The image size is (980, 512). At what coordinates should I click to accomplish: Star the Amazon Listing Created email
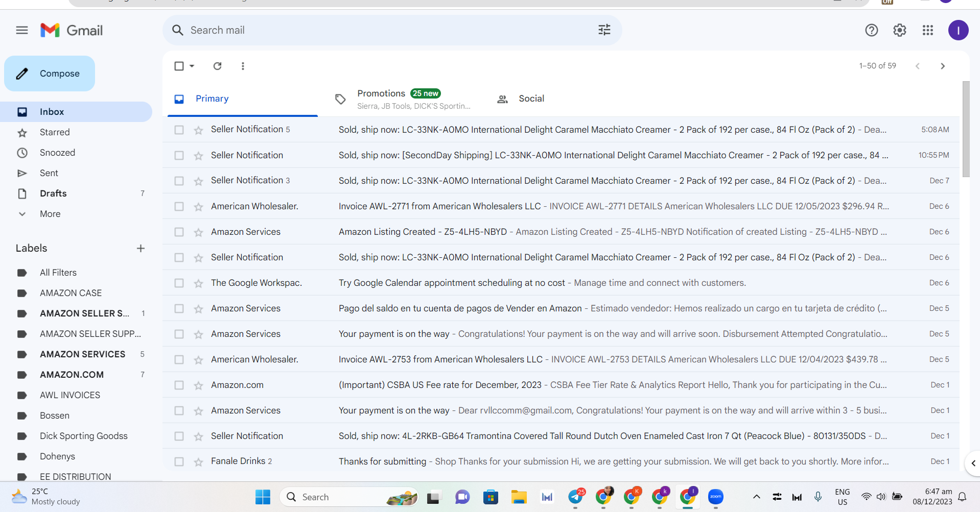[x=198, y=232]
